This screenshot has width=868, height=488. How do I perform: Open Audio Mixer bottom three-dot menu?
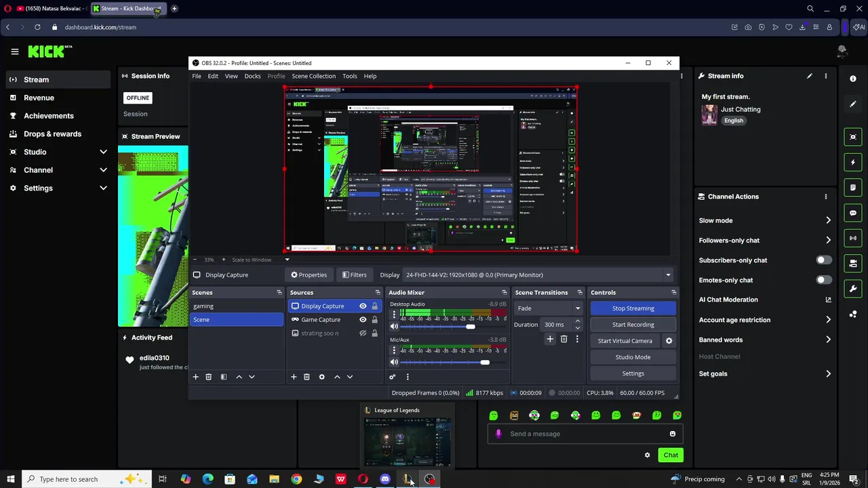point(408,377)
